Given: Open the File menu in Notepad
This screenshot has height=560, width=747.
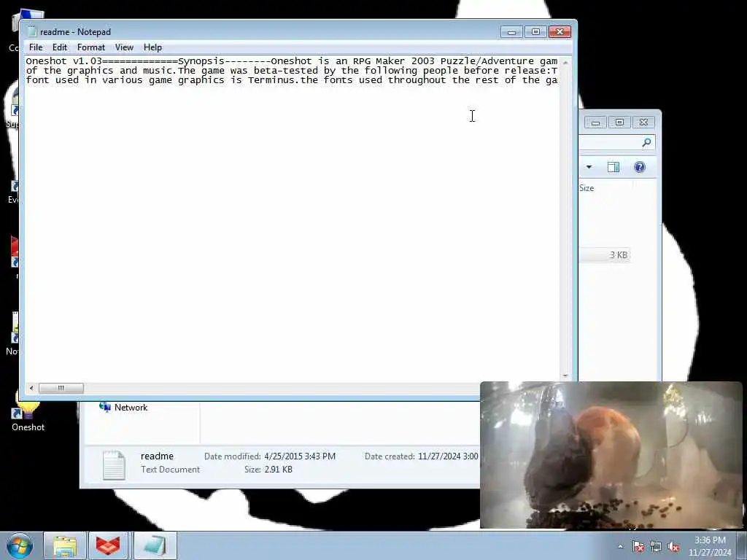Looking at the screenshot, I should click(x=36, y=47).
